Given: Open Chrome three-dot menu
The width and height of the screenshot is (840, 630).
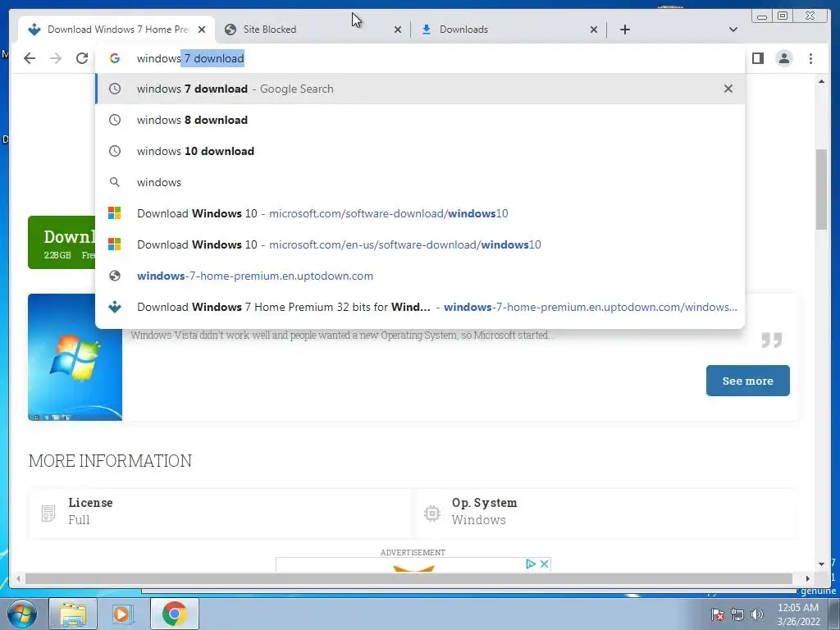Looking at the screenshot, I should [810, 58].
